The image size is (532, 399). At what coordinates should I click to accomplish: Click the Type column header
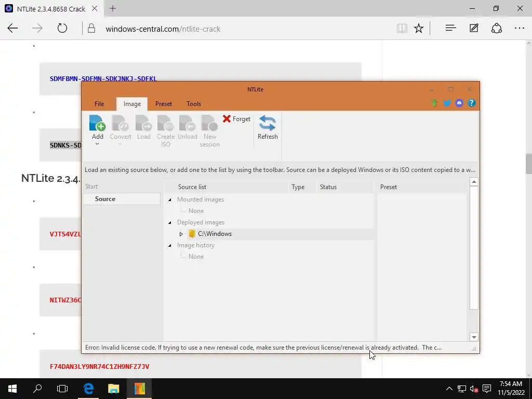(302, 187)
